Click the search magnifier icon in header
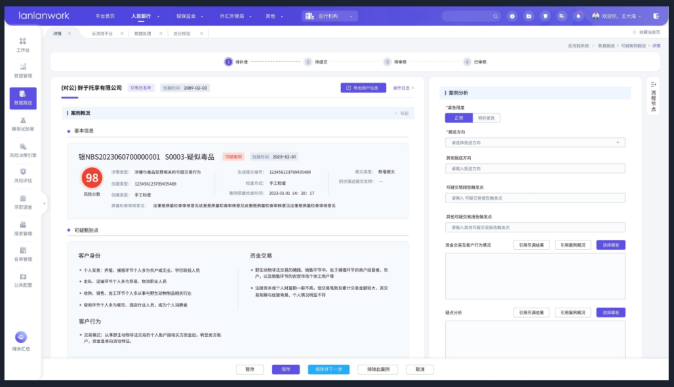 (x=495, y=16)
